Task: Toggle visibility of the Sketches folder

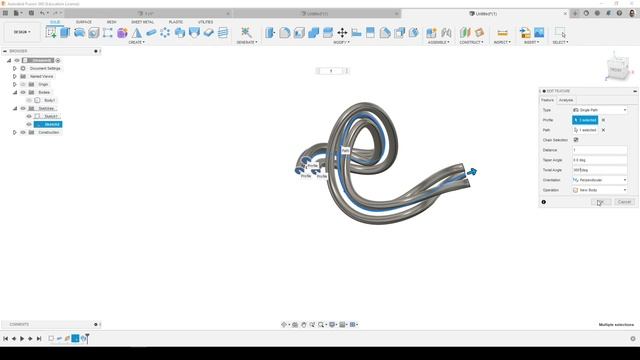Action: click(23, 108)
